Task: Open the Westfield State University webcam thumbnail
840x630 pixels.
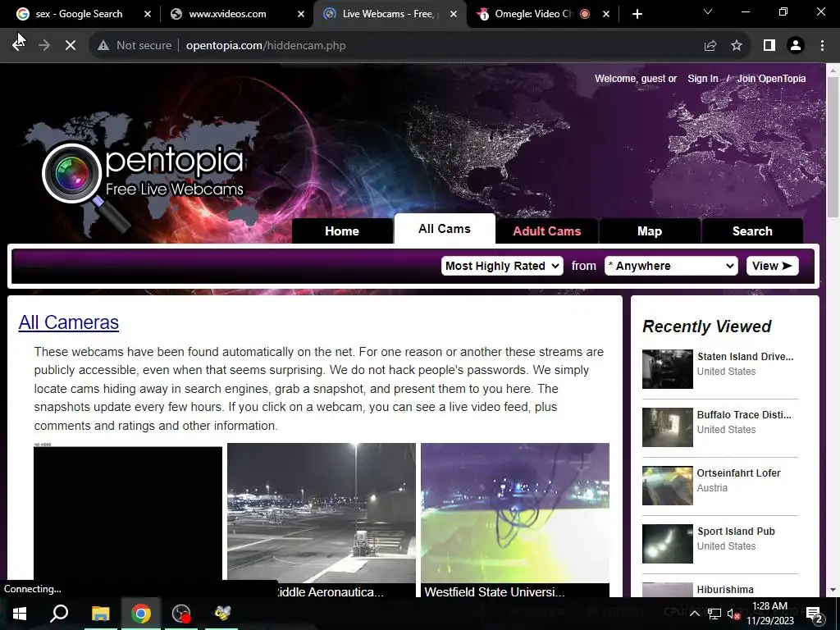Action: 515,514
